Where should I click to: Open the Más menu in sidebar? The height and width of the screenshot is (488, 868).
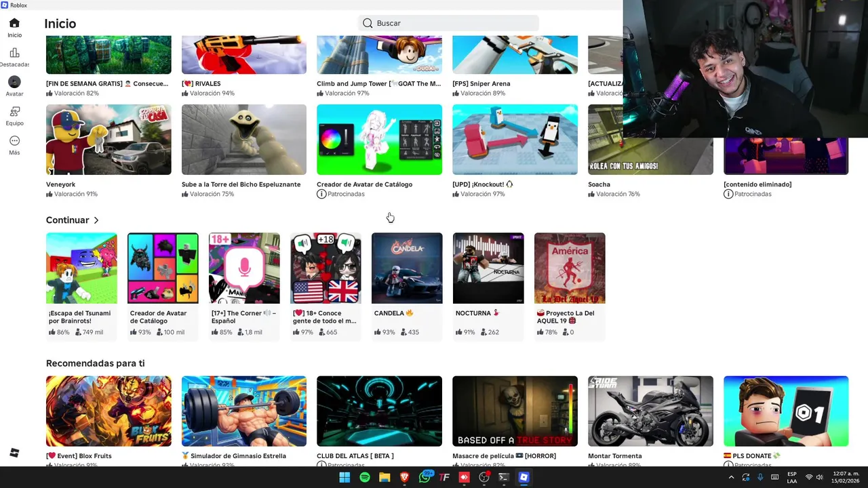(x=14, y=145)
